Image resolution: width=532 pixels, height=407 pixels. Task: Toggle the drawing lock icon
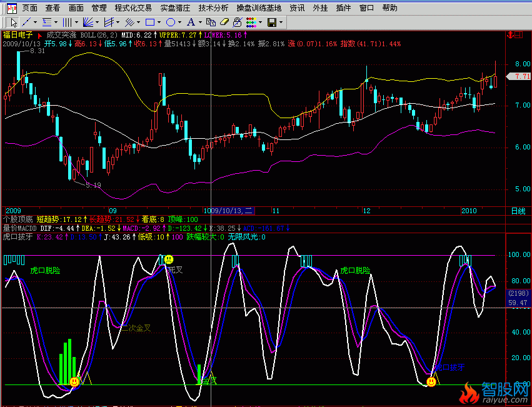pos(238,23)
